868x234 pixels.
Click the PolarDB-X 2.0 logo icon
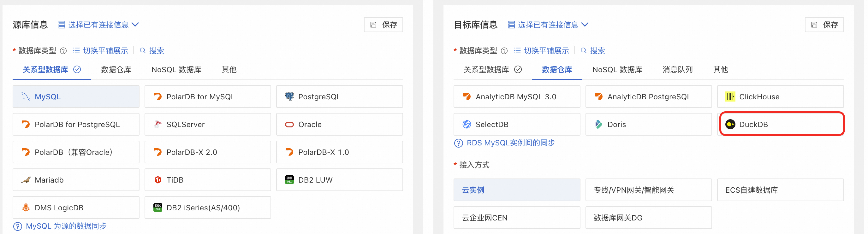coord(158,152)
